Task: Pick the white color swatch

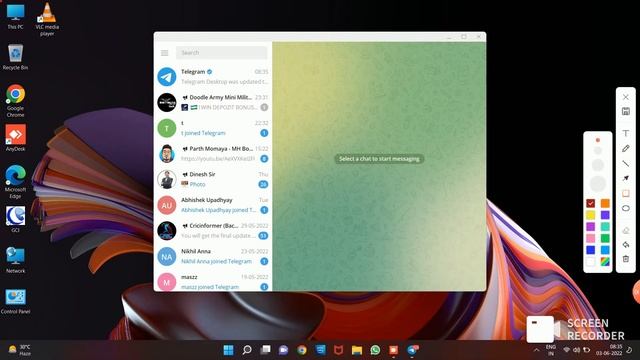Action: [x=591, y=262]
